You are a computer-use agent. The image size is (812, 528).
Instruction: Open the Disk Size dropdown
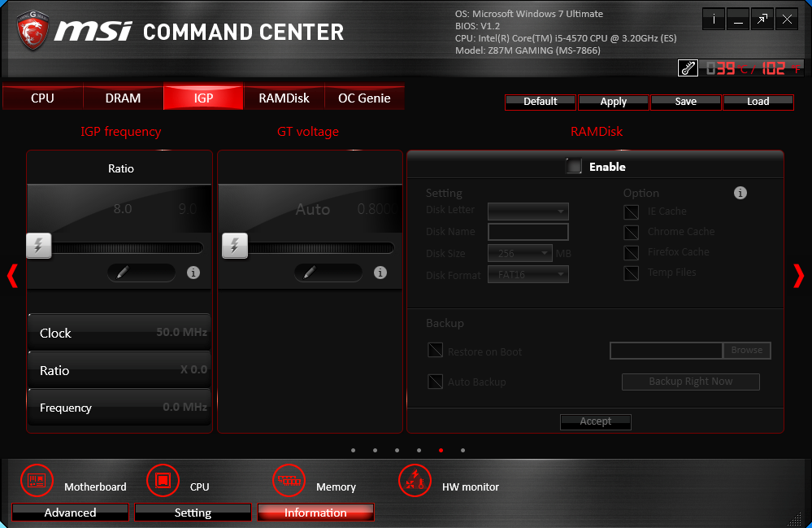point(520,253)
